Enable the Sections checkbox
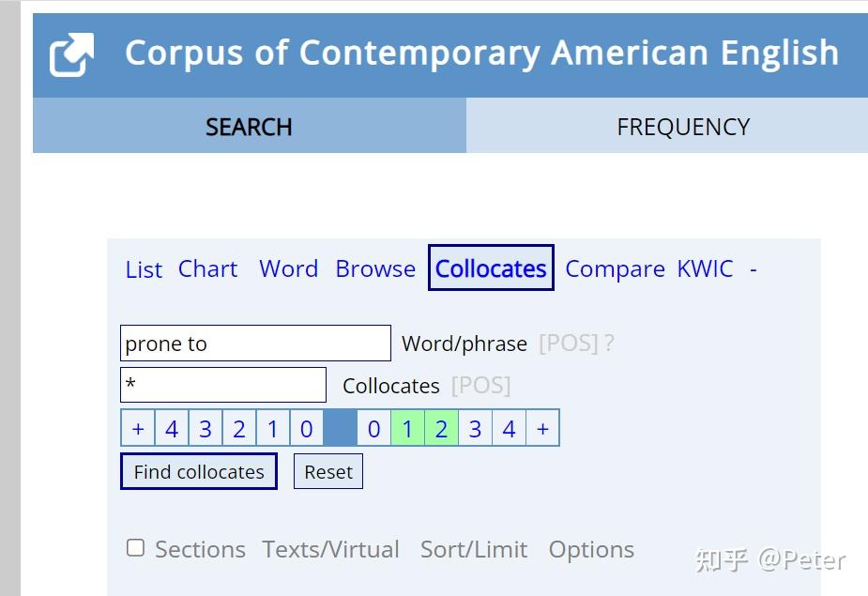868x596 pixels. tap(136, 548)
